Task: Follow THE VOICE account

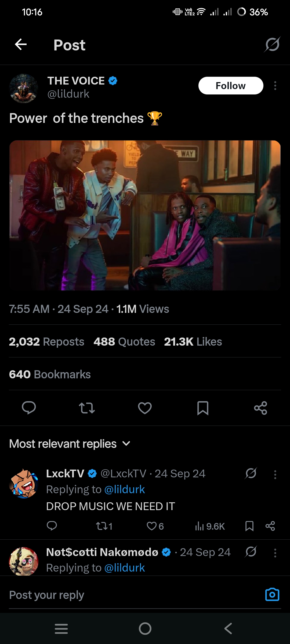Action: click(231, 86)
